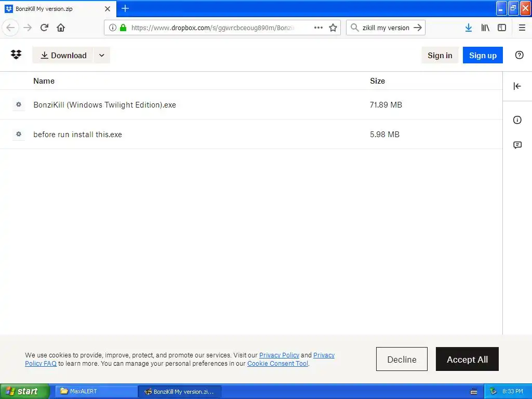
Task: Click the blue Sign up button
Action: (483, 55)
